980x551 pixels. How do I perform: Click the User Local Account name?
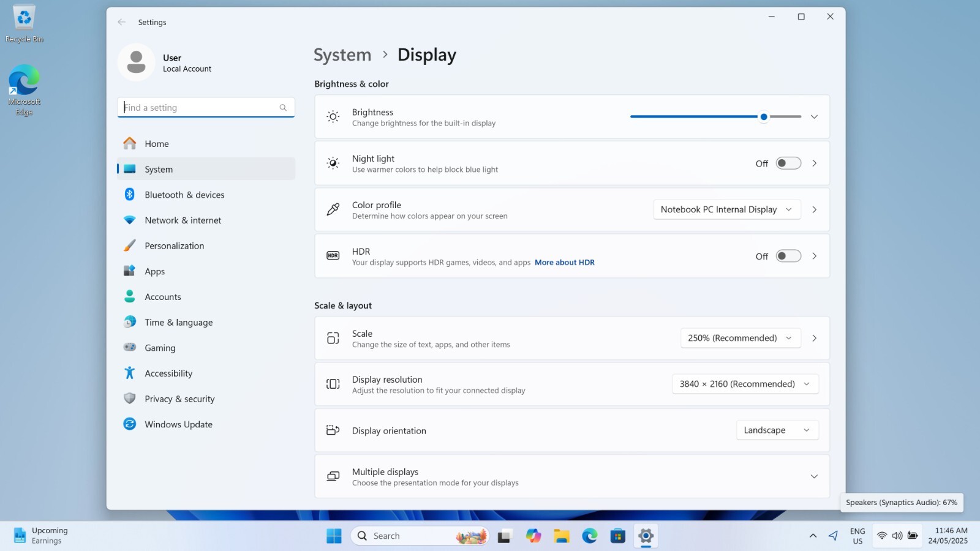187,63
